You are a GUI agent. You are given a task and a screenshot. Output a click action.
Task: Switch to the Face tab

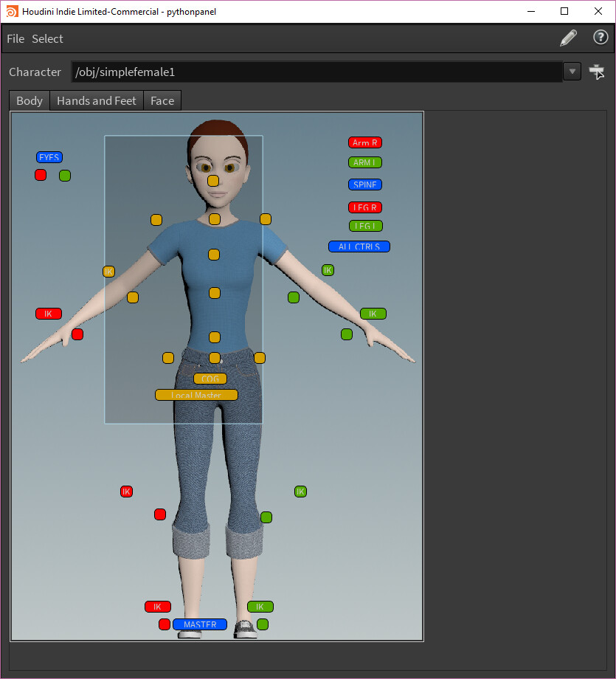click(x=162, y=100)
